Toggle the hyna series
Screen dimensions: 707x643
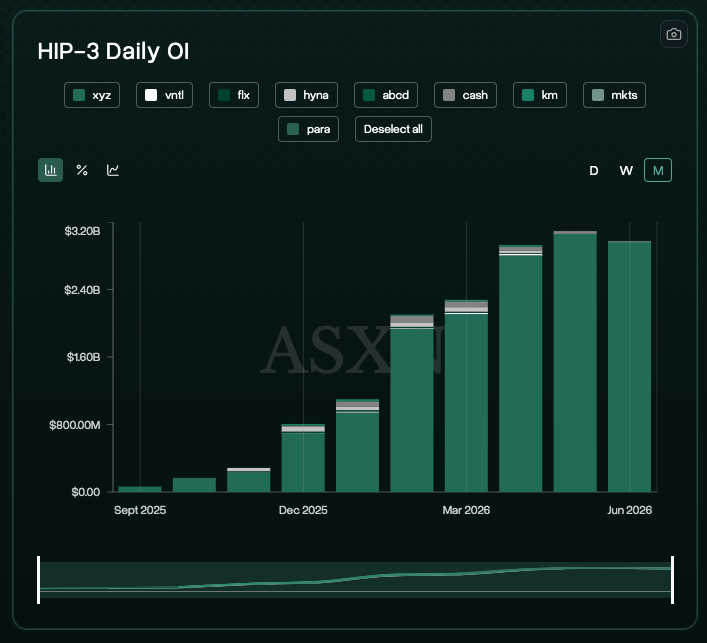(x=307, y=95)
